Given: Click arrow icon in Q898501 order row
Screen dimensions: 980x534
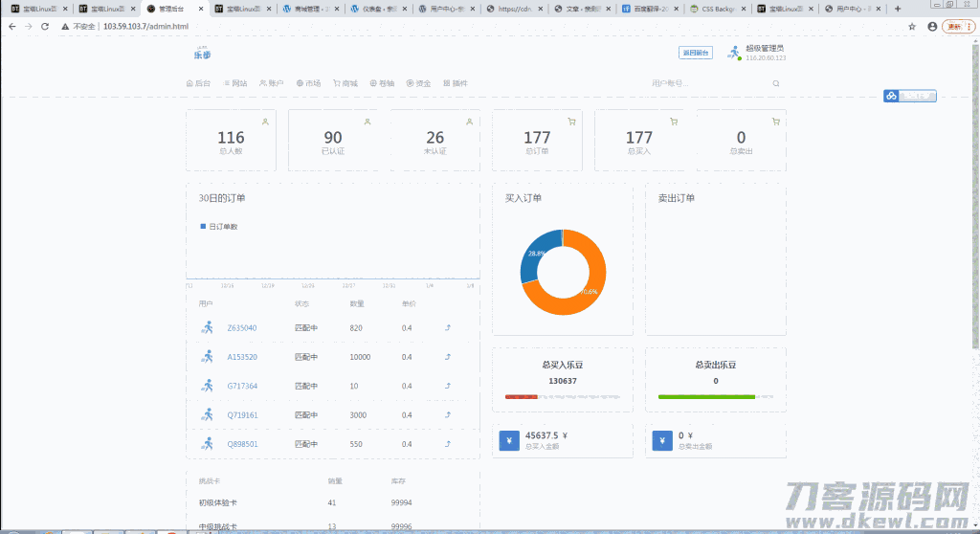Looking at the screenshot, I should [x=448, y=444].
